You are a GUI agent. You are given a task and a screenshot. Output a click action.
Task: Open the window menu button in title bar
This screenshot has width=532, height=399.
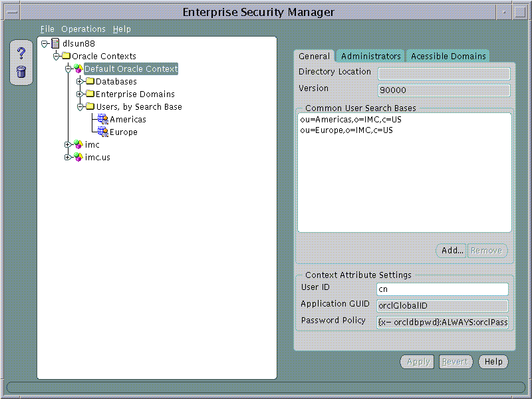(12, 13)
